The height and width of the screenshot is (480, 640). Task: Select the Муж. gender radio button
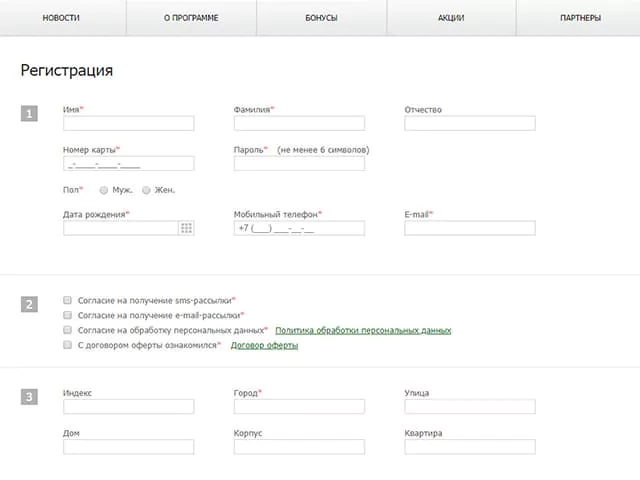[104, 190]
